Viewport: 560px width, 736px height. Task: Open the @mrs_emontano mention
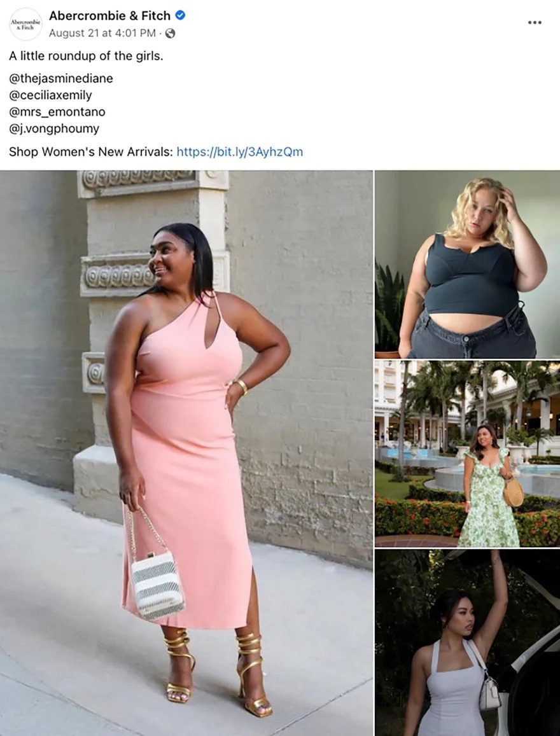(x=57, y=112)
